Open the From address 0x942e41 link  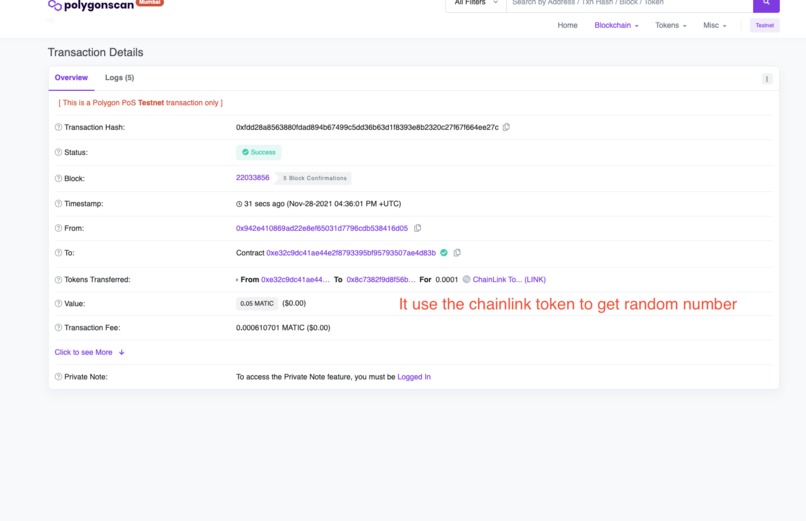(x=322, y=228)
